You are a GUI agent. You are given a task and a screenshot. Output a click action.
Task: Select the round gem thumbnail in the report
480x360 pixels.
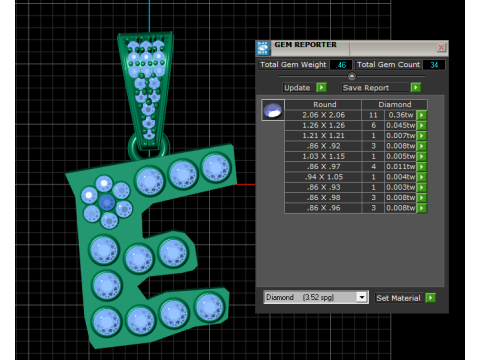pos(273,110)
